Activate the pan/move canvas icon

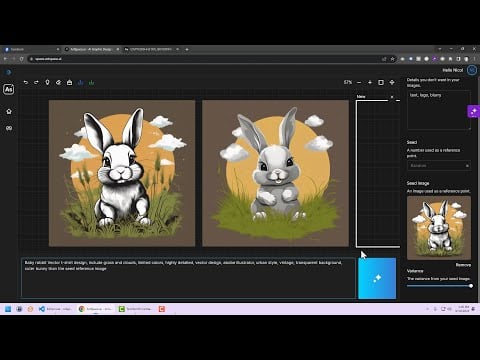coord(392,82)
